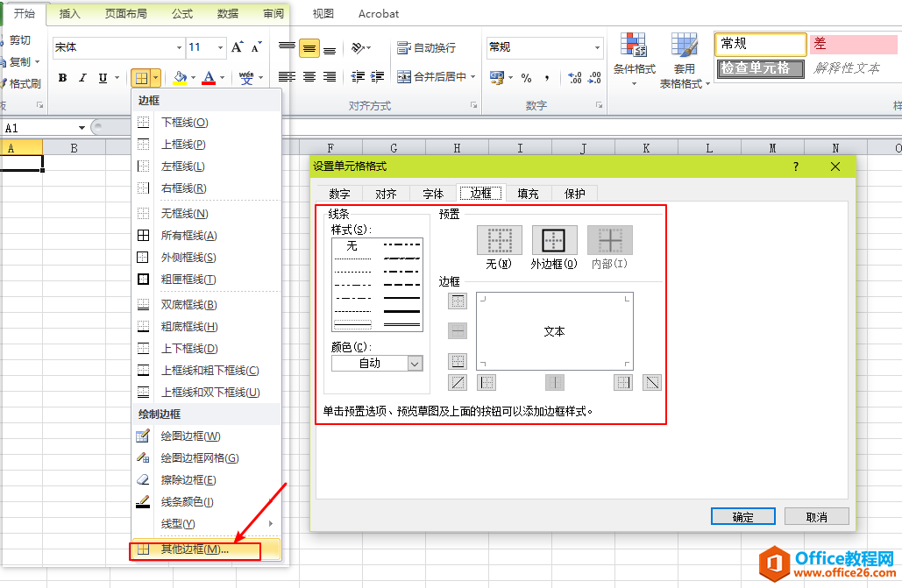Expand the font name 宋体 dropdown

(179, 47)
